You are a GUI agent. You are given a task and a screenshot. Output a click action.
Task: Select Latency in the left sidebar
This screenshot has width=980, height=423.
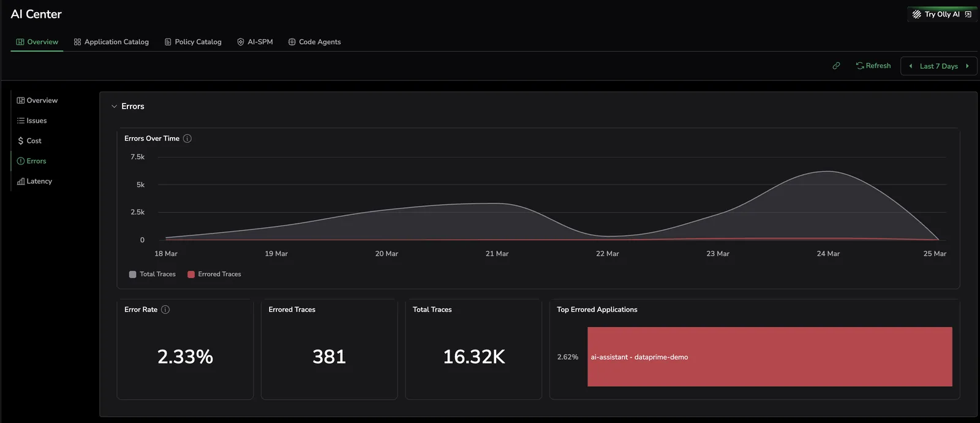[x=35, y=181]
